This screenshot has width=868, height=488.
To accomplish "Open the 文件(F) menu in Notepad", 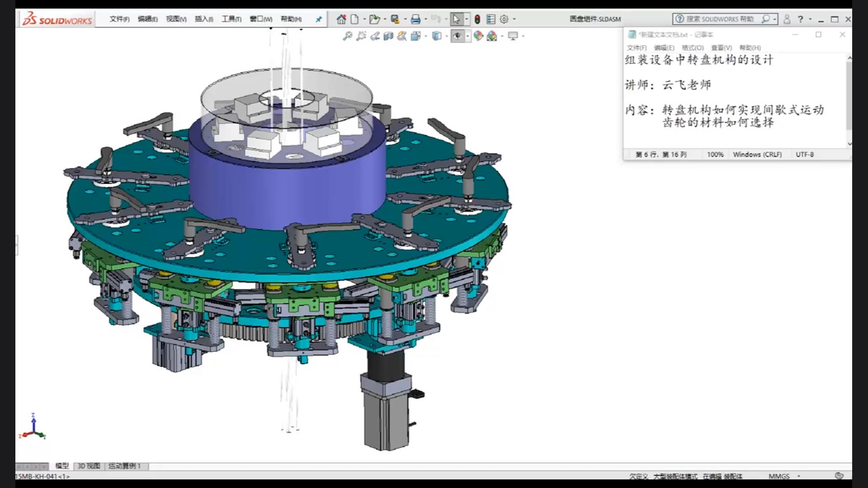I will [x=637, y=48].
